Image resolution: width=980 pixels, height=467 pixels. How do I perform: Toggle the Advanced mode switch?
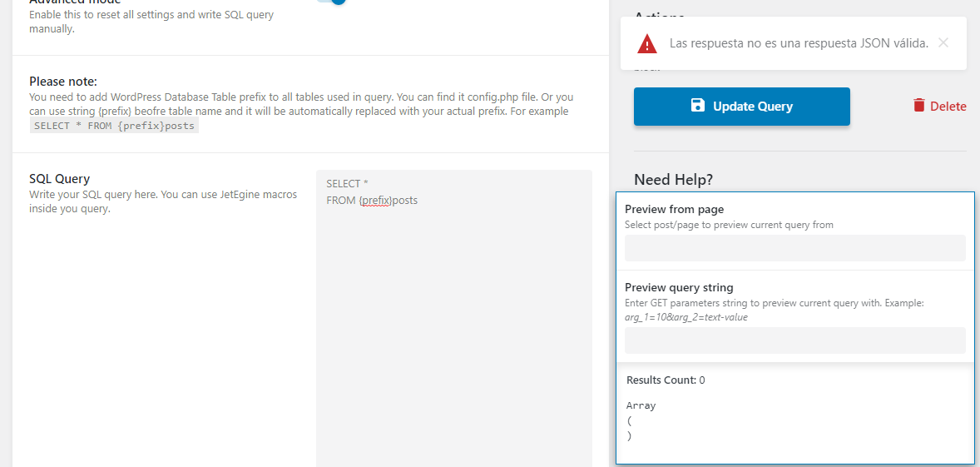point(333,2)
